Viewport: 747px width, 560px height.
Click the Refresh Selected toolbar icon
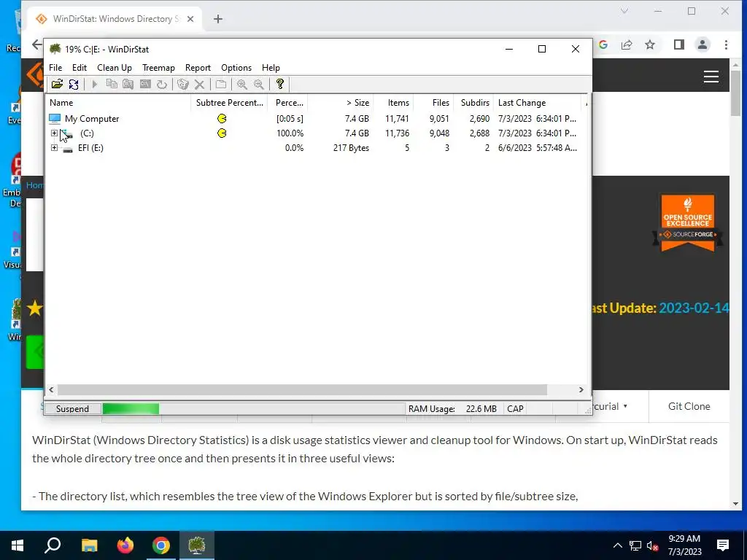pyautogui.click(x=162, y=85)
